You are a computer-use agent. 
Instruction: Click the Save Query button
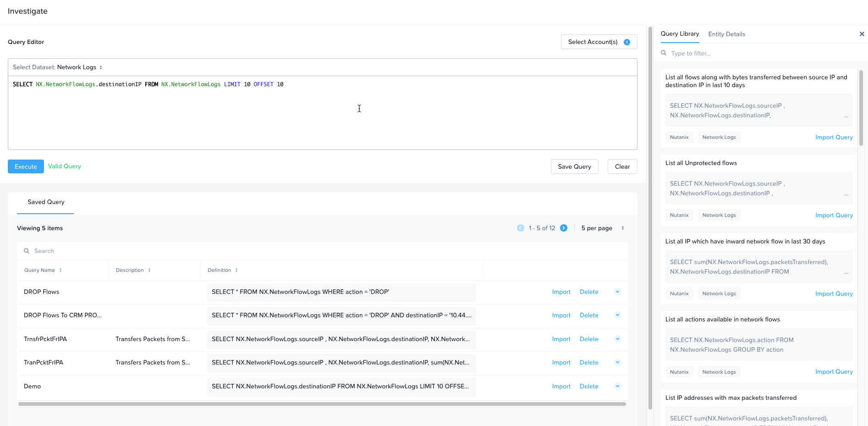tap(574, 166)
